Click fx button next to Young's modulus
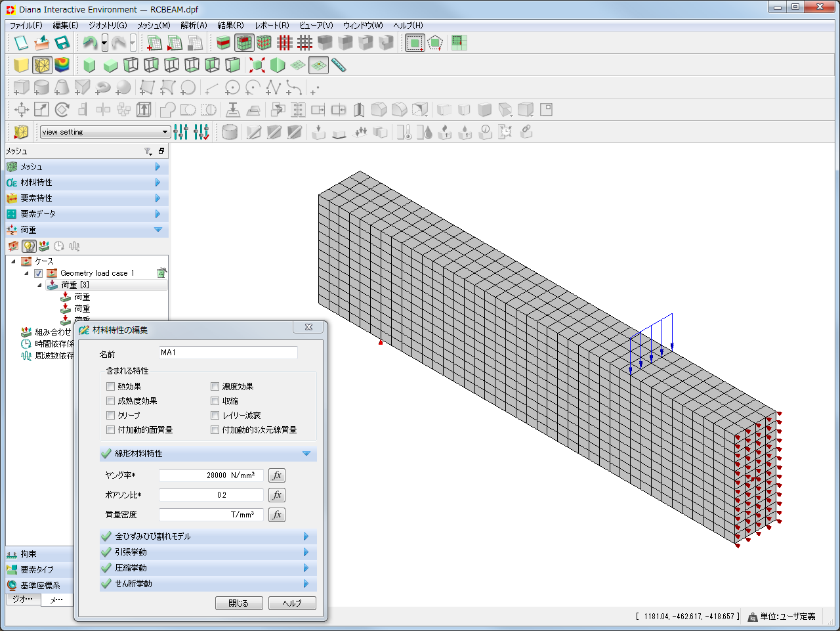Image resolution: width=840 pixels, height=631 pixels. [277, 475]
